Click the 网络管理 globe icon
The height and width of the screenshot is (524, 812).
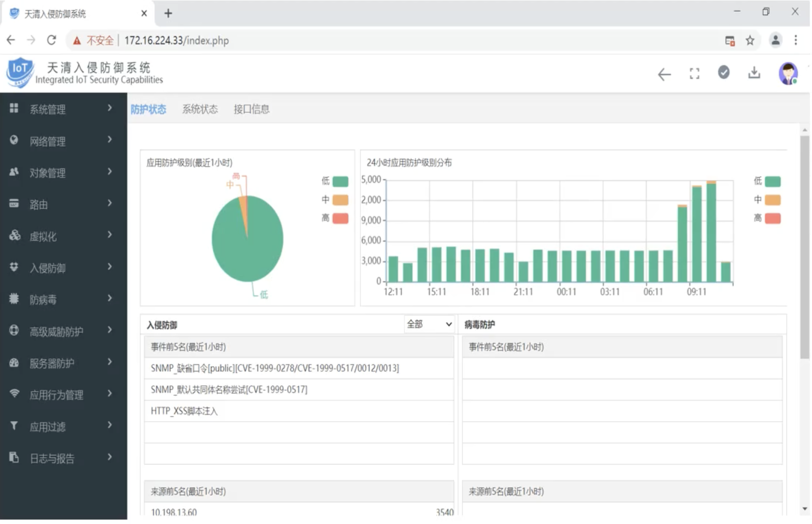pyautogui.click(x=14, y=140)
